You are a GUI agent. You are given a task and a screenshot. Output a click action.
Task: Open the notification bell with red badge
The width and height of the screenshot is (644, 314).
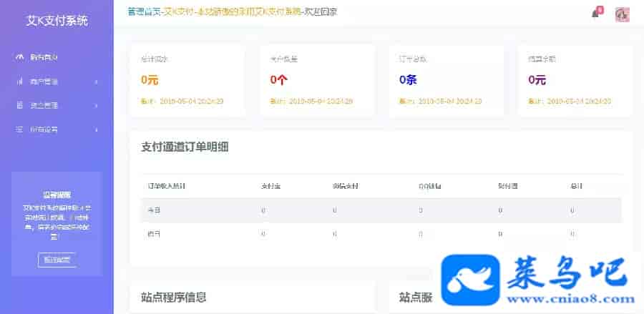pyautogui.click(x=596, y=12)
